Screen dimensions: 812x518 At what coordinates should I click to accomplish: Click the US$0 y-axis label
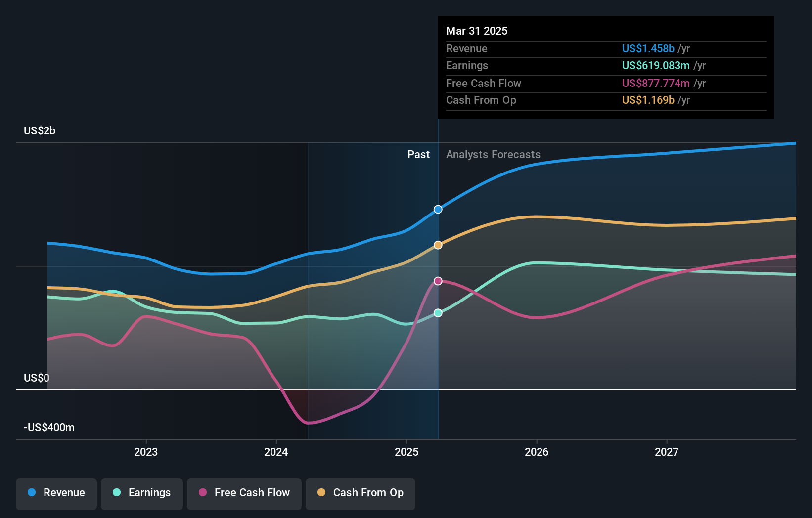(37, 378)
